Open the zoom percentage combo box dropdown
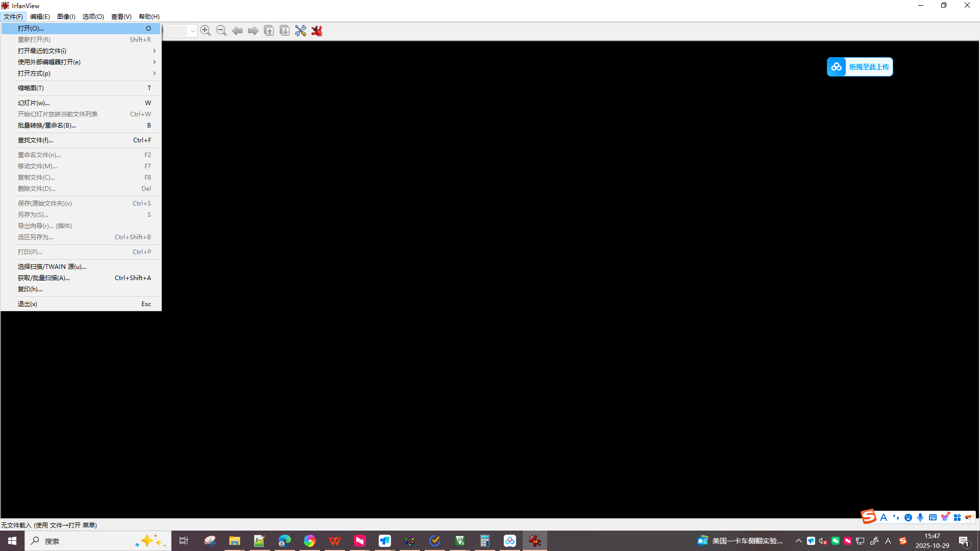The height and width of the screenshot is (551, 980). tap(192, 31)
